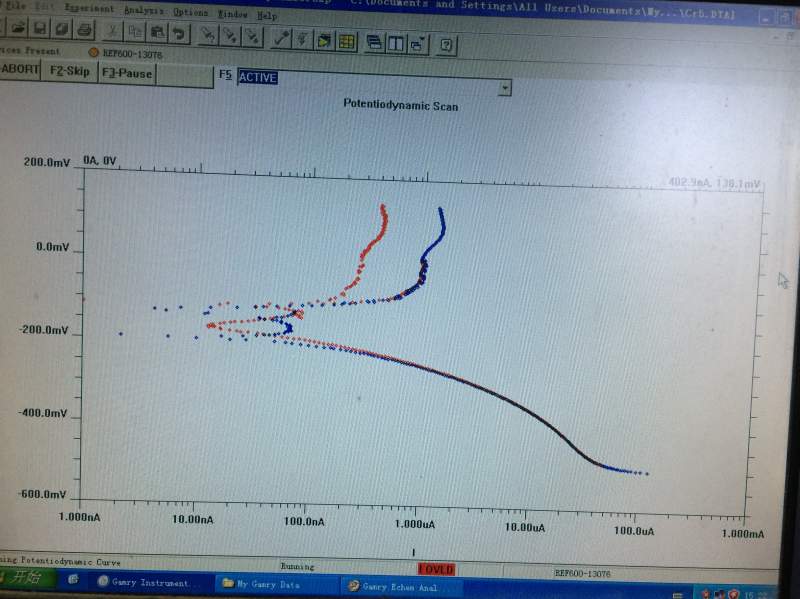Click the probe tool toolbar icon

point(281,39)
